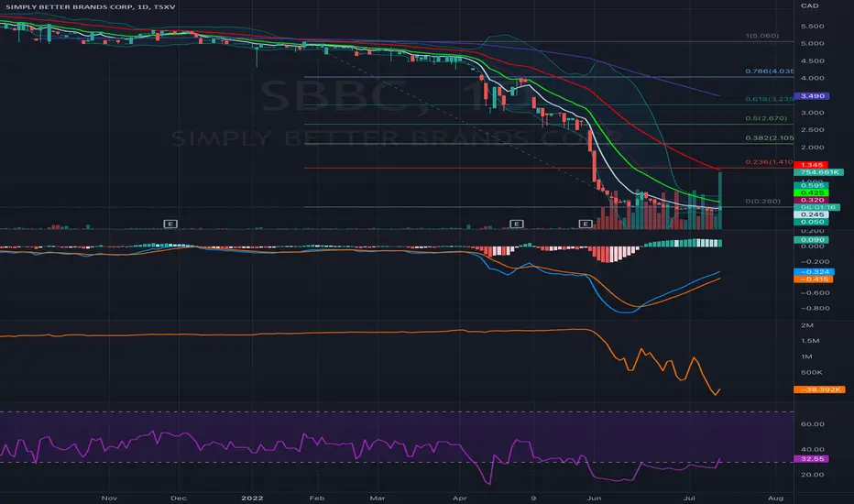Click the Mar date label

click(x=377, y=498)
